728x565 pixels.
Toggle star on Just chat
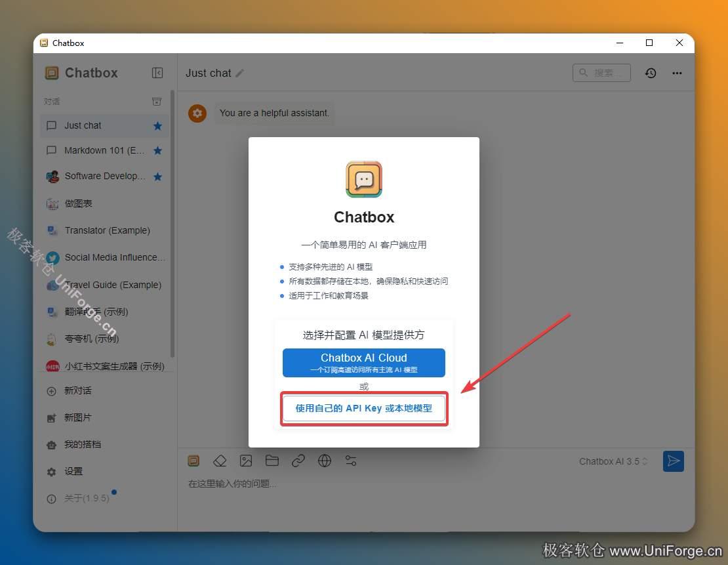(x=158, y=126)
